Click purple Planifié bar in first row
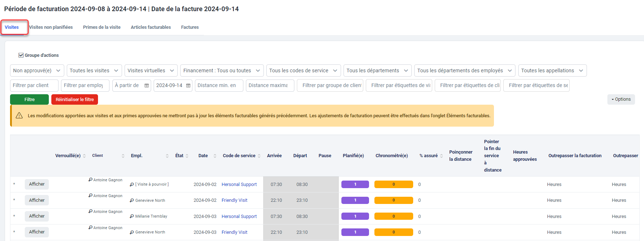The height and width of the screenshot is (241, 644). pos(355,184)
